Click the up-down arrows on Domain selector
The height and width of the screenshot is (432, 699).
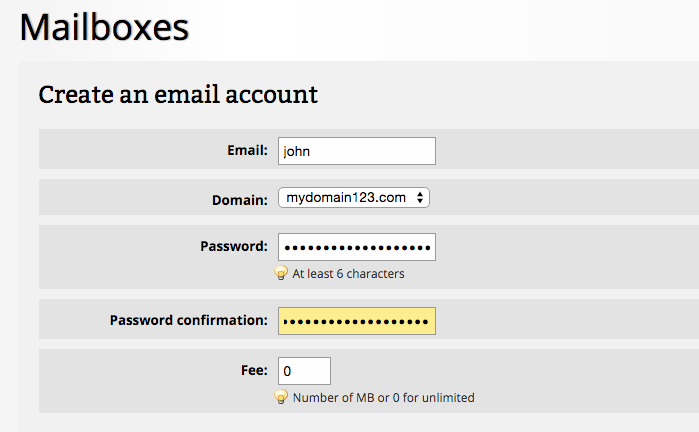(420, 198)
